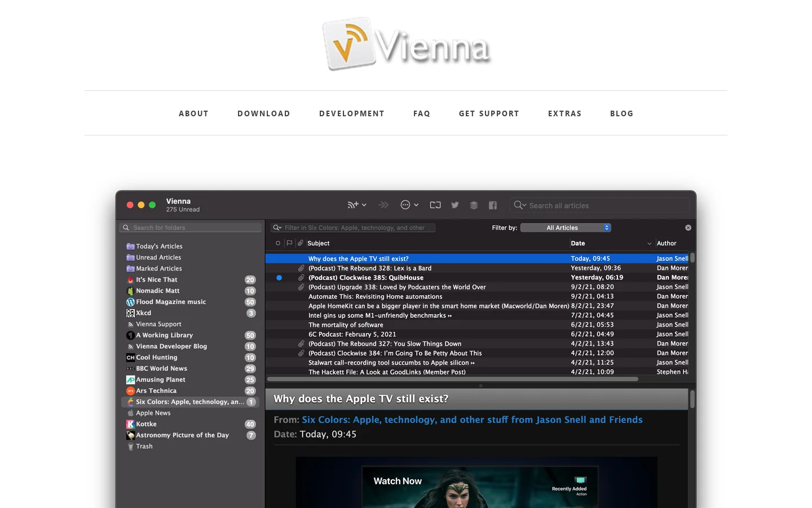
Task: Select the Trash can icon in the sidebar
Action: coord(130,446)
